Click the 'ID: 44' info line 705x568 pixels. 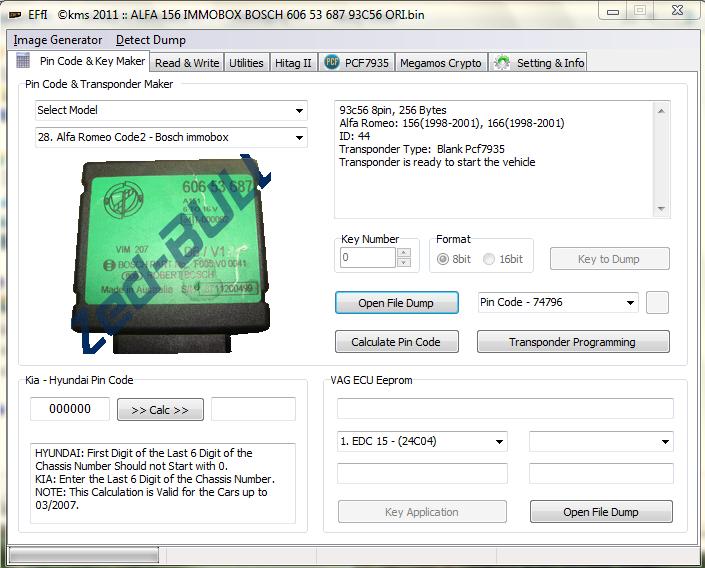[355, 136]
